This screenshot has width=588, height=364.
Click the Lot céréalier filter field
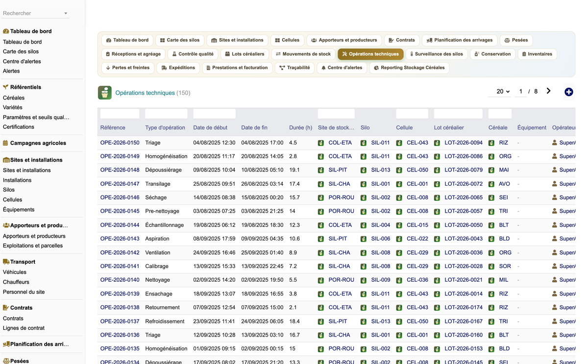458,114
